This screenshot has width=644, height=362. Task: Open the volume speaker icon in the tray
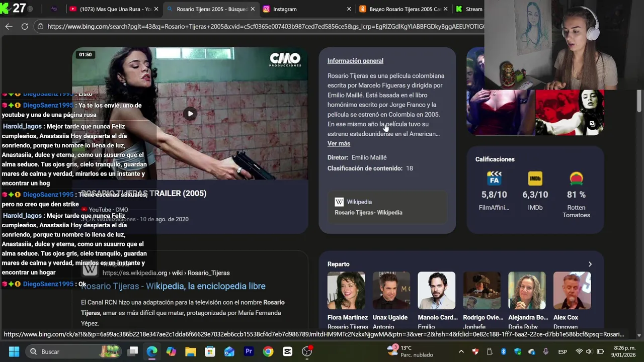pos(590,351)
